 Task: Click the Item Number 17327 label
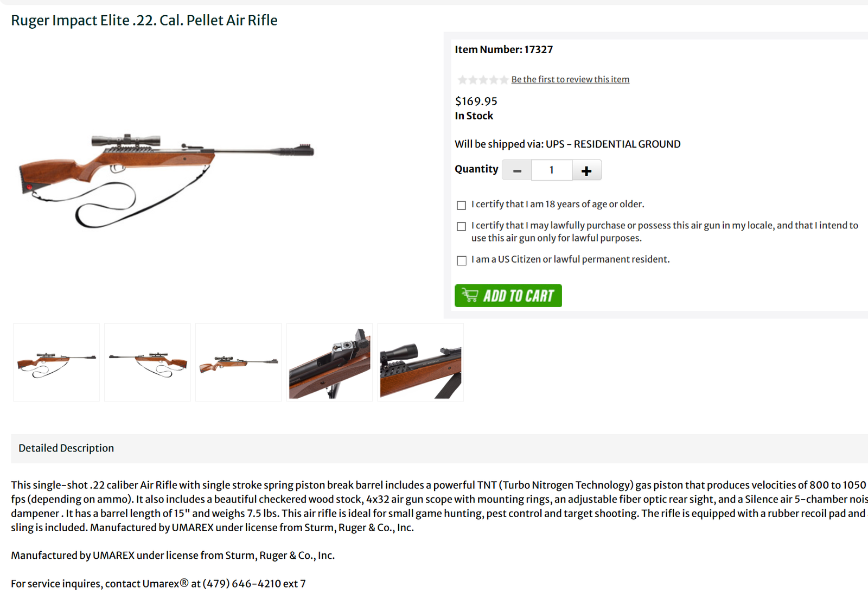coord(503,50)
